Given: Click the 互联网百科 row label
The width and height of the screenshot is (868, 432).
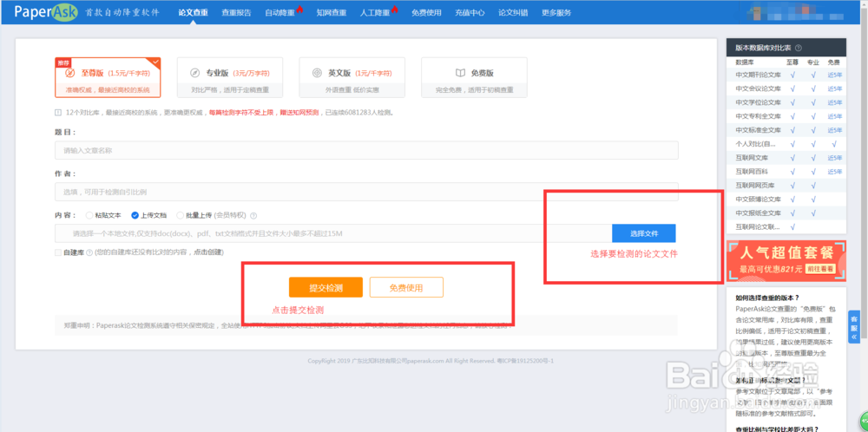Looking at the screenshot, I should (751, 172).
